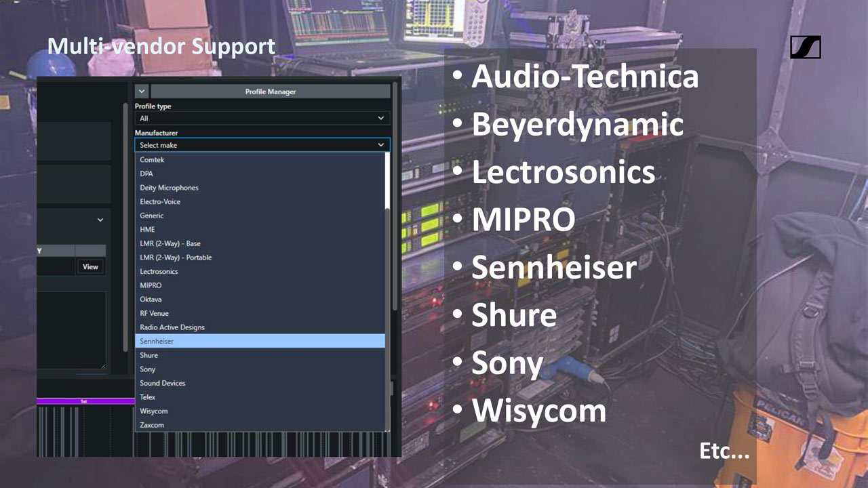Viewport: 868px width, 488px height.
Task: Select Oktava from the list
Action: (260, 299)
